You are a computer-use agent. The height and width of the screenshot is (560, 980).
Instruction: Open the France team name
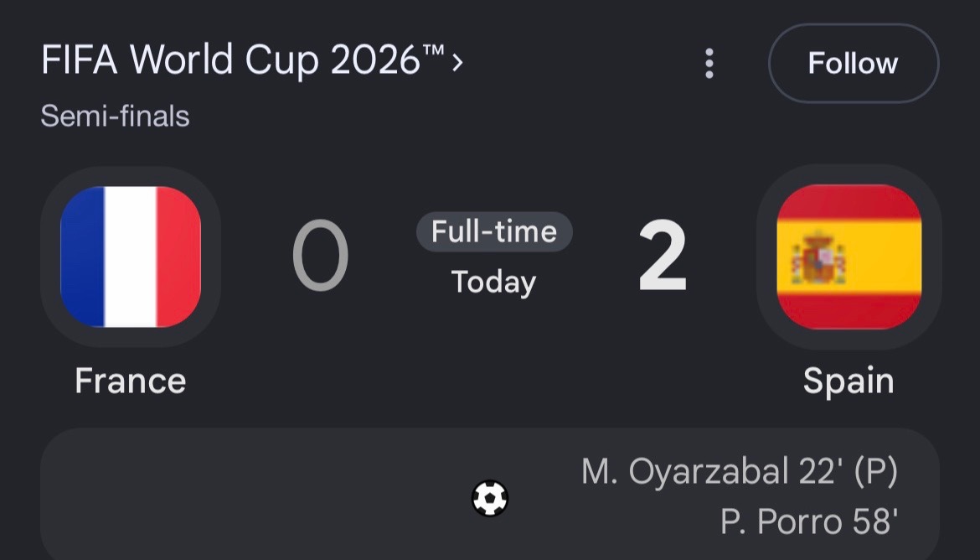coord(131,381)
